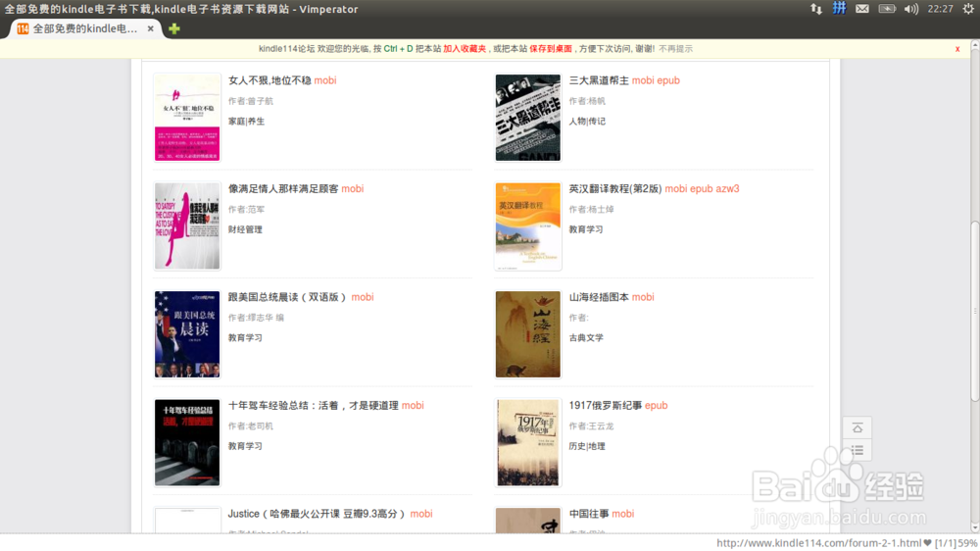Click author text 作者:王云龙

click(x=591, y=426)
